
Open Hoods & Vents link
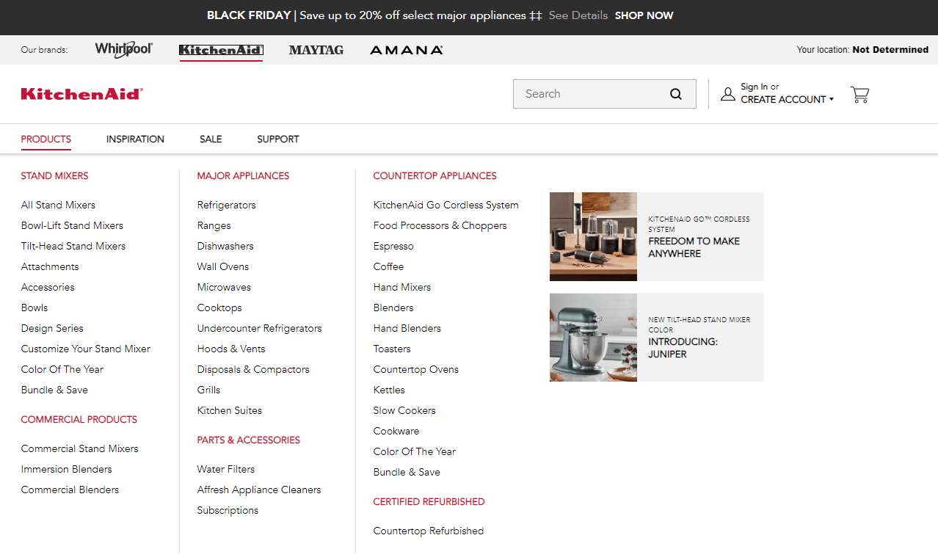(x=231, y=349)
